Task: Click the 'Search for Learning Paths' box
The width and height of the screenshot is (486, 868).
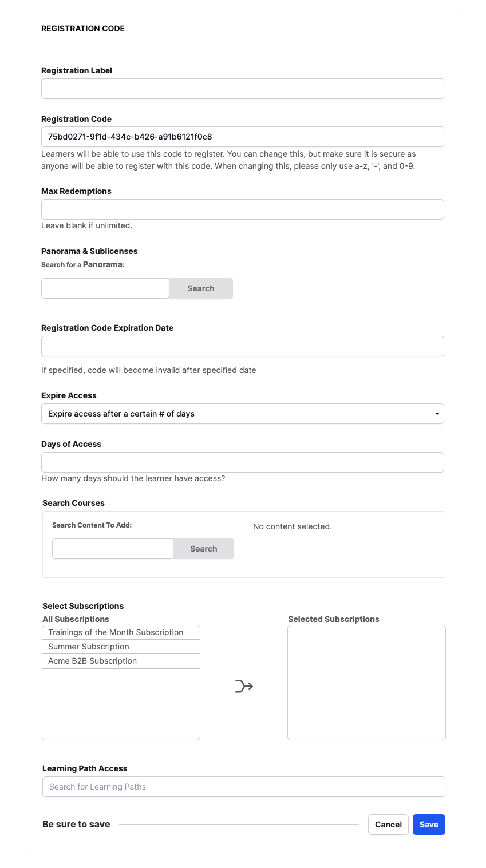Action: coord(242,786)
